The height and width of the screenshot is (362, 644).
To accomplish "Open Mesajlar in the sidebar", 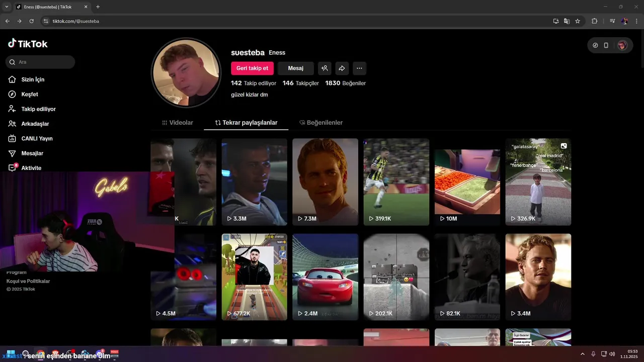I will pyautogui.click(x=32, y=153).
